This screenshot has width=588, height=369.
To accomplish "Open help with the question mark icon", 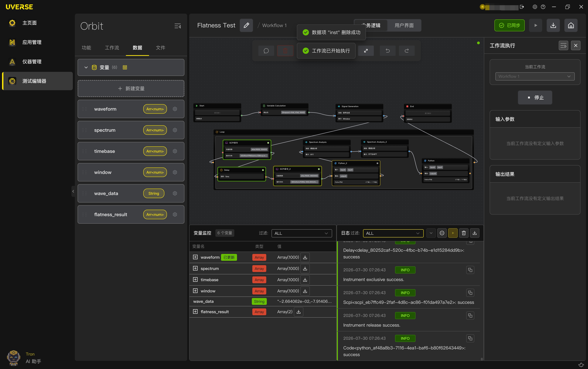I will (543, 7).
